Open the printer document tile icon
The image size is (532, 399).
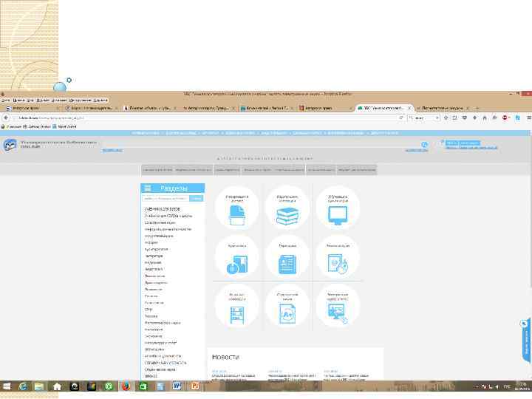tap(237, 216)
